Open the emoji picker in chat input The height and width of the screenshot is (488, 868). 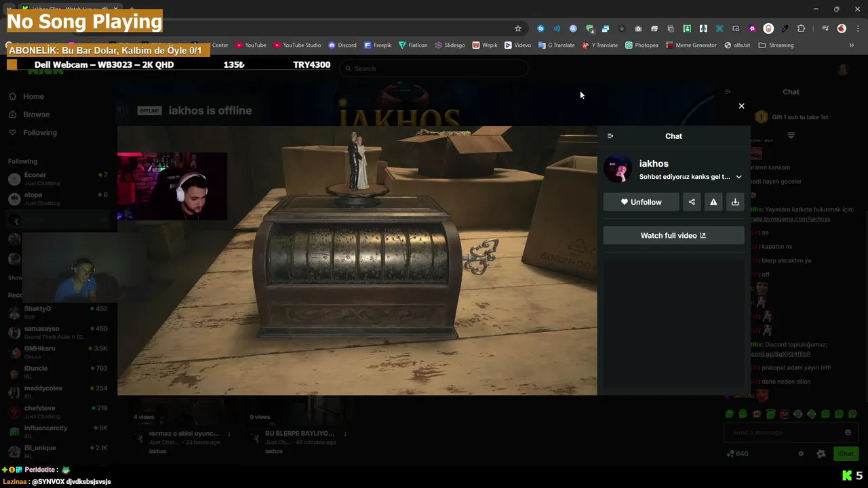click(x=848, y=432)
